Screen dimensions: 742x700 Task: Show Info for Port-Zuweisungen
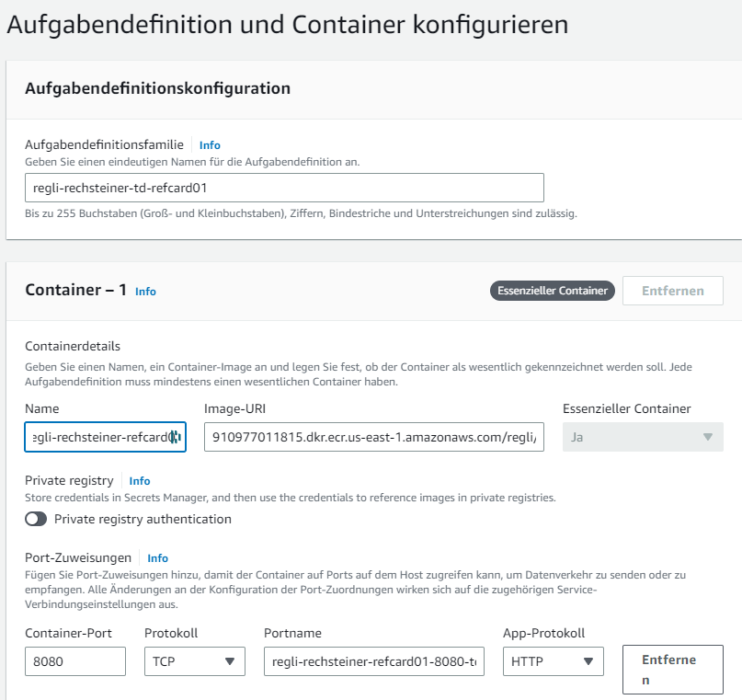pyautogui.click(x=158, y=558)
